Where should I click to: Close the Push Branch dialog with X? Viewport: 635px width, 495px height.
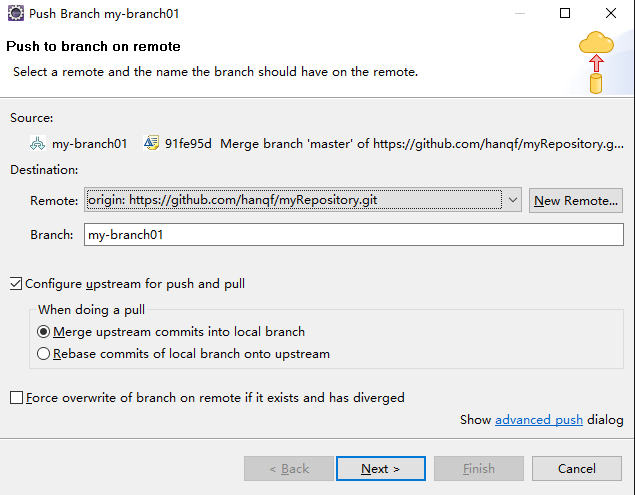(611, 13)
